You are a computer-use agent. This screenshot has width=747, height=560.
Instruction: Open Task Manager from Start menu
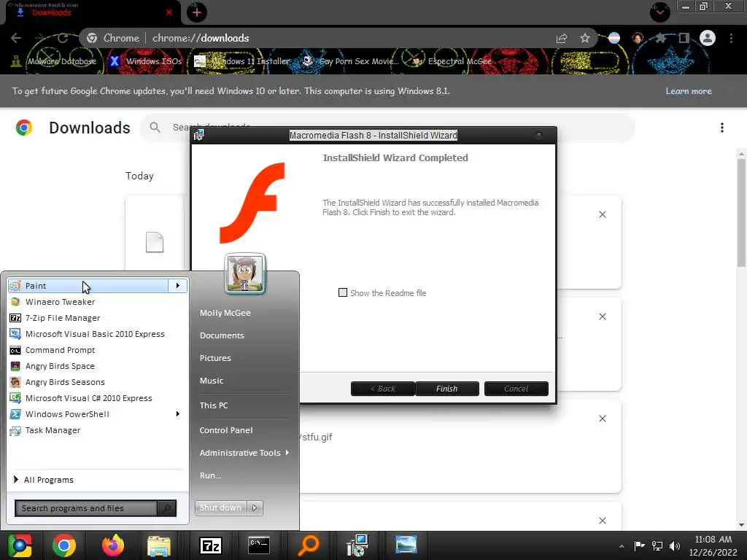53,430
